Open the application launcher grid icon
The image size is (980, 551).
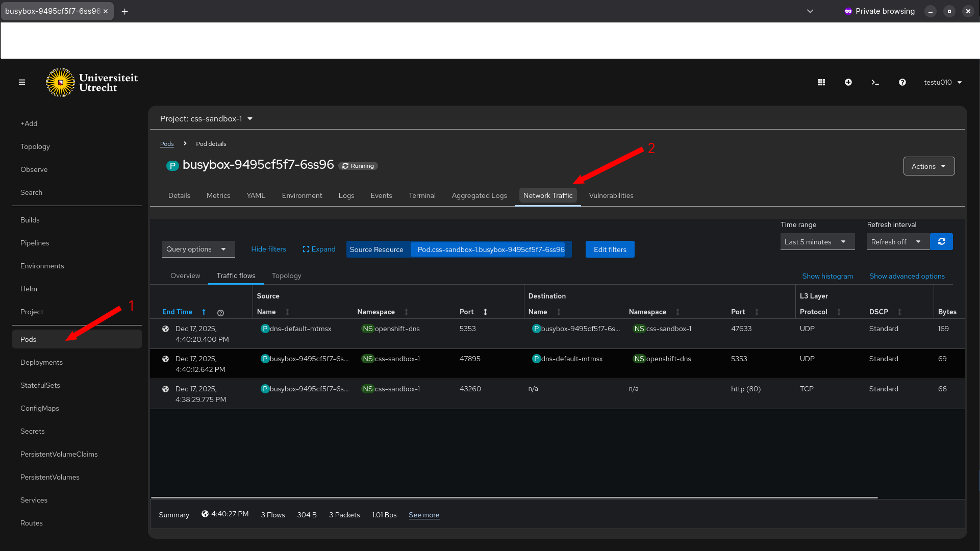(x=821, y=82)
